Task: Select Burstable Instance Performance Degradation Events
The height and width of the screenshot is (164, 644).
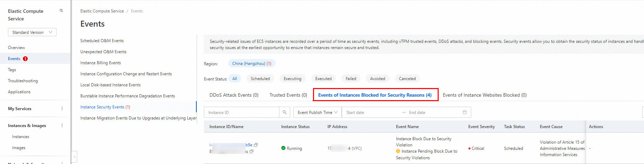Action: point(128,96)
